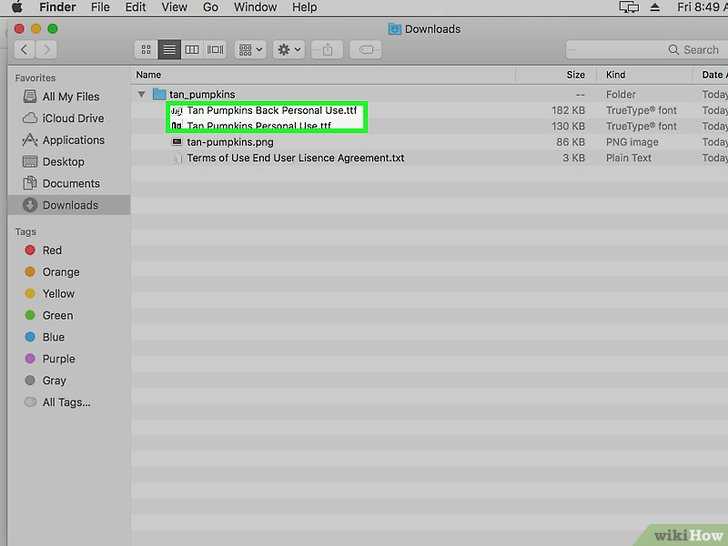Open the gear Action dropdown
The image size is (728, 546).
pyautogui.click(x=289, y=49)
